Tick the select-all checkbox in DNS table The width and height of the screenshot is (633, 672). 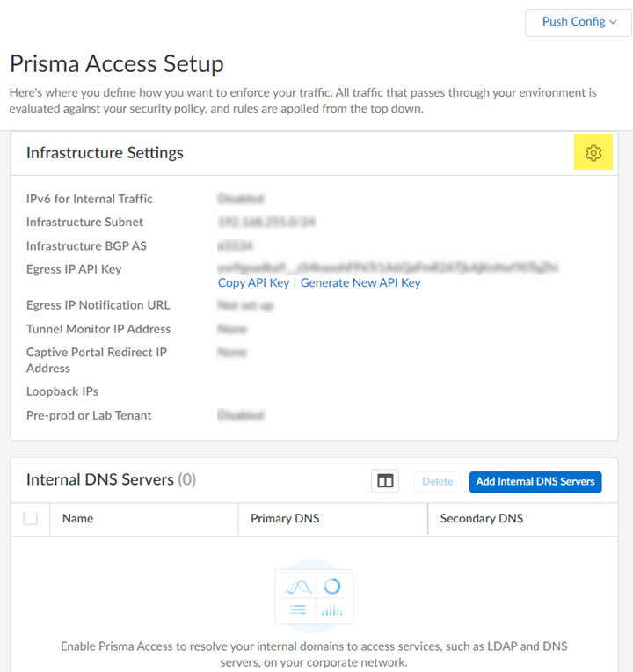(x=31, y=519)
